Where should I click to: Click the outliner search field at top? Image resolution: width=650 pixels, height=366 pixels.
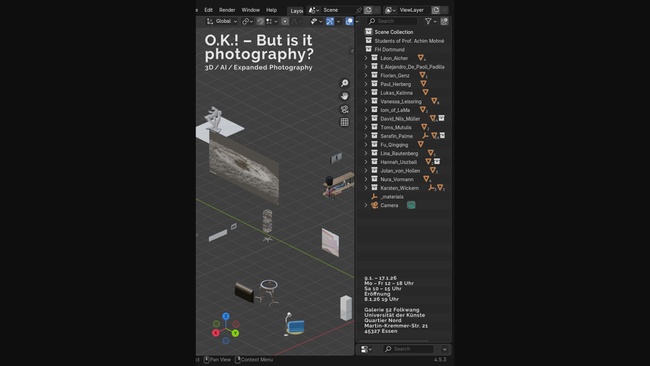click(392, 21)
